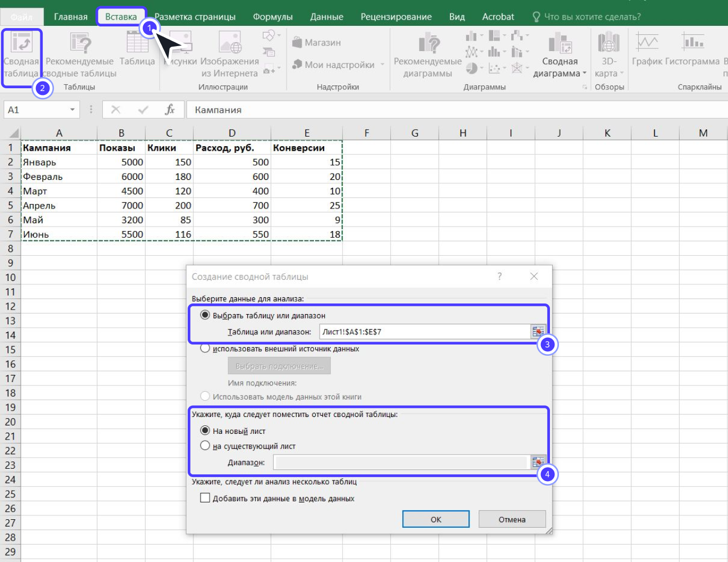The width and height of the screenshot is (728, 562).
Task: Insert a scatter chart from Диаграммы group
Action: (494, 68)
